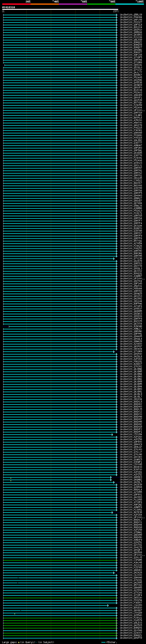The image size is (146, 644).
Task: Open green-bar hit UniRef100_C0PQM5
Action: point(131,560)
